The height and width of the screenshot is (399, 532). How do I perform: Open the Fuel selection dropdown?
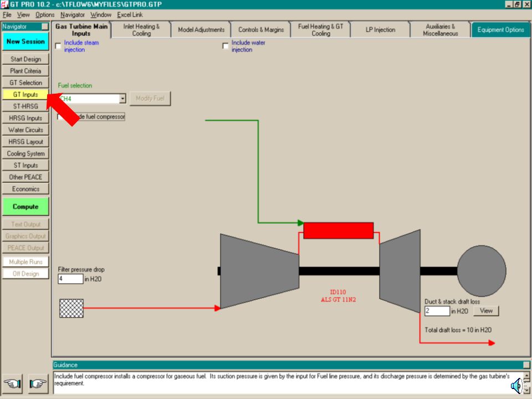point(122,99)
